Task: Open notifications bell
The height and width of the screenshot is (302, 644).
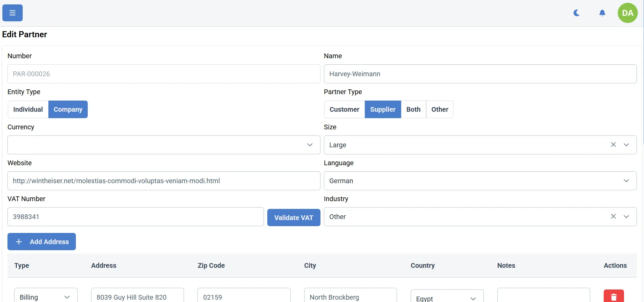Action: [x=602, y=13]
